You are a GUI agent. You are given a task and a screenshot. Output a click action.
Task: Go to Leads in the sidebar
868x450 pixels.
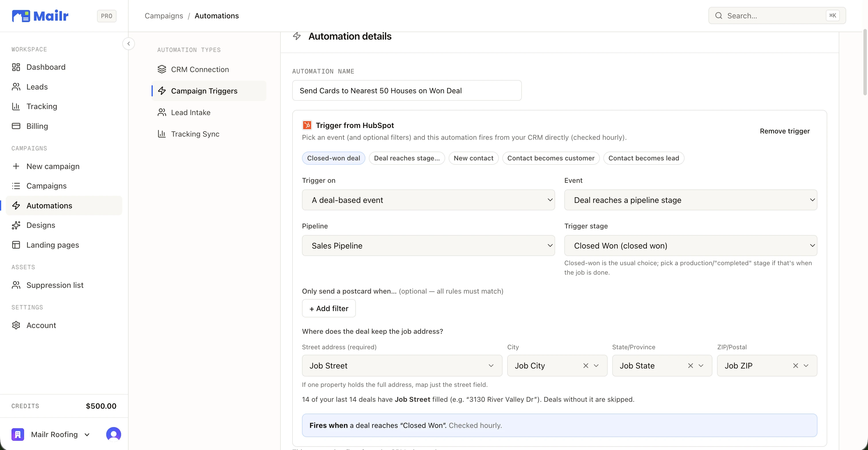tap(64, 87)
